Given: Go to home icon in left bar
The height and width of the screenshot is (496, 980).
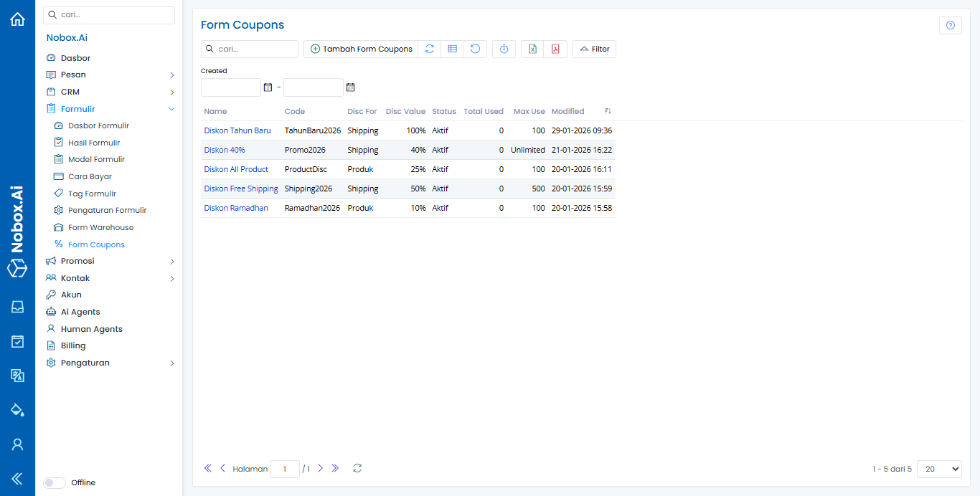Looking at the screenshot, I should 17,19.
